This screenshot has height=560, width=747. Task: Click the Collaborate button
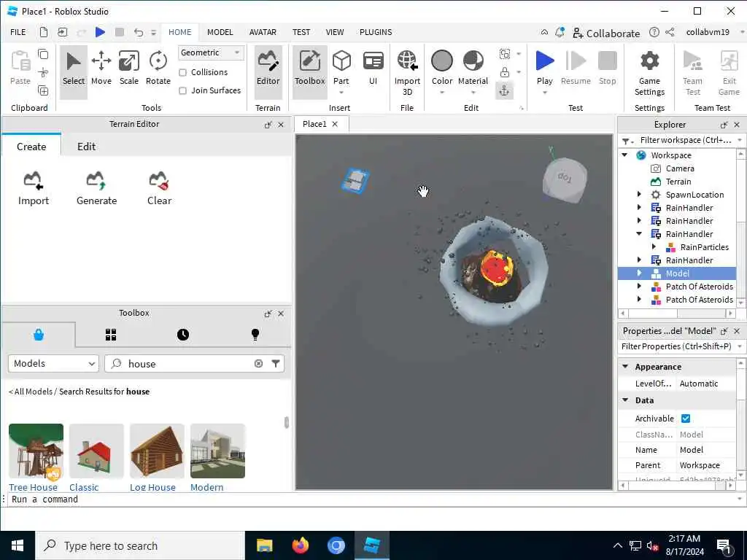(606, 33)
